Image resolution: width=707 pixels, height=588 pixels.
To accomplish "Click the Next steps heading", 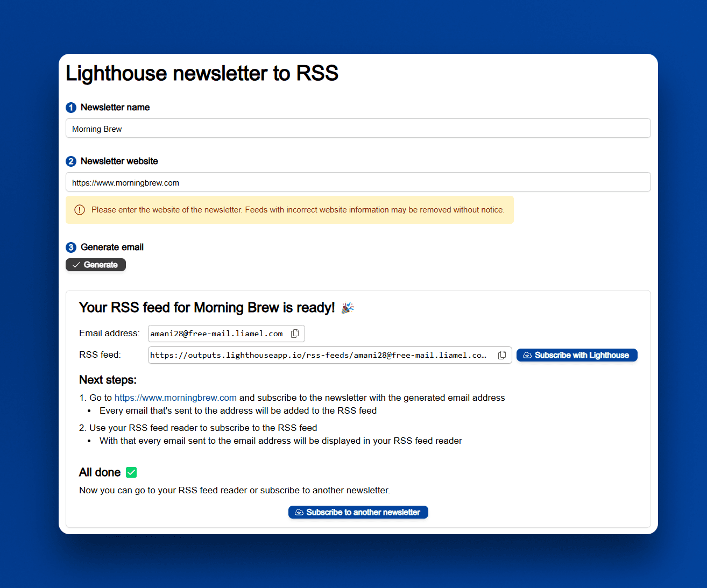I will coord(108,380).
